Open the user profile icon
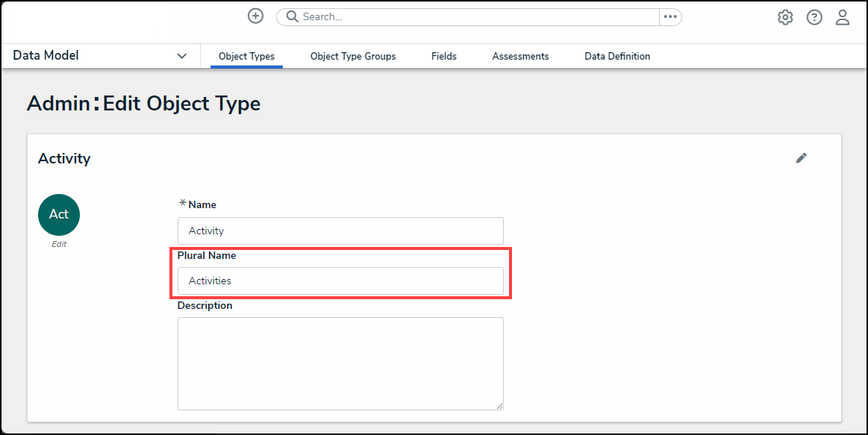The height and width of the screenshot is (435, 868). coord(843,18)
